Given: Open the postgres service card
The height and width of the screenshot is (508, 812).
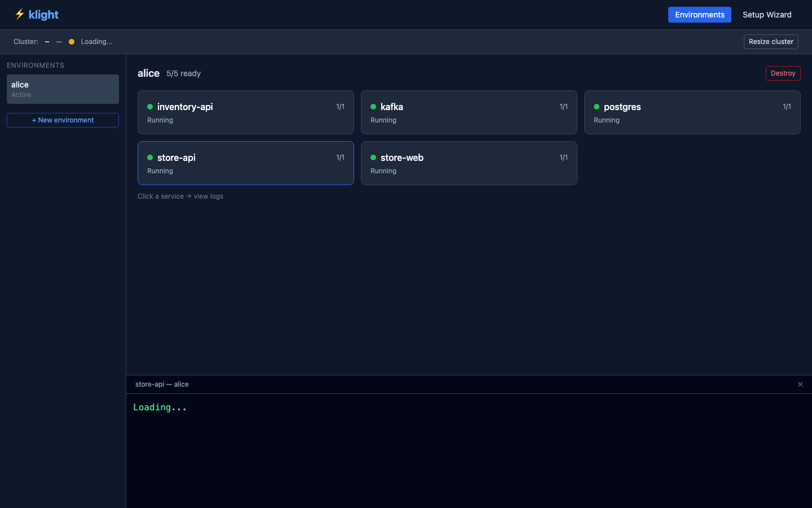Looking at the screenshot, I should click(692, 112).
